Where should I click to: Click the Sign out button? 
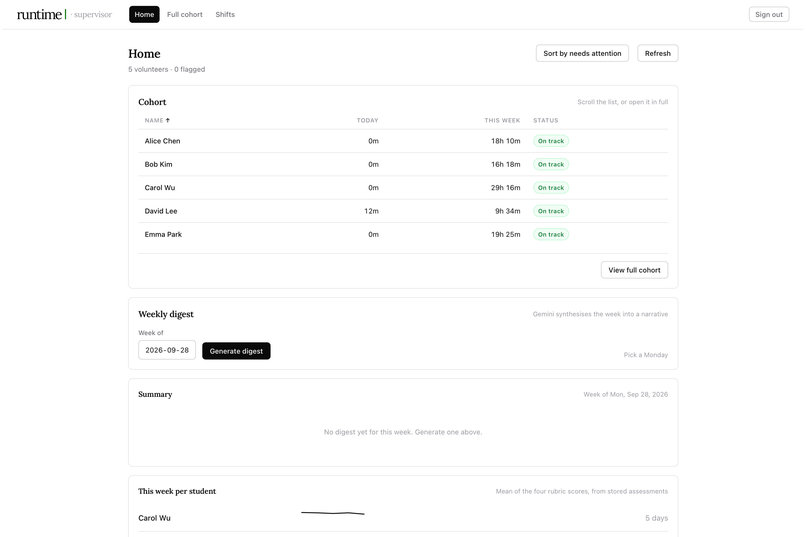768,14
